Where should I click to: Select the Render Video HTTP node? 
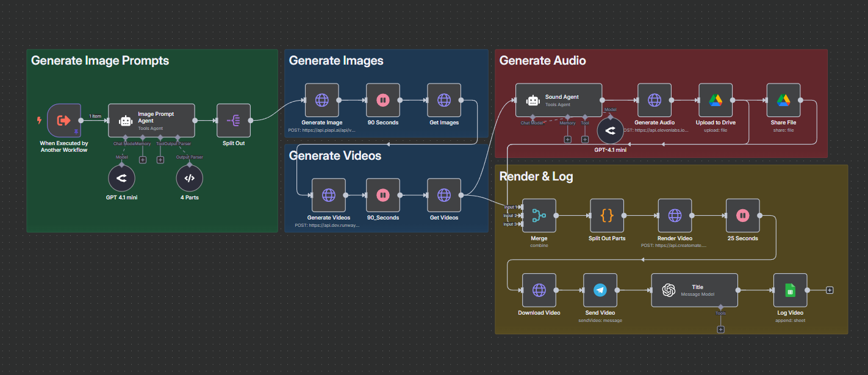pos(675,215)
